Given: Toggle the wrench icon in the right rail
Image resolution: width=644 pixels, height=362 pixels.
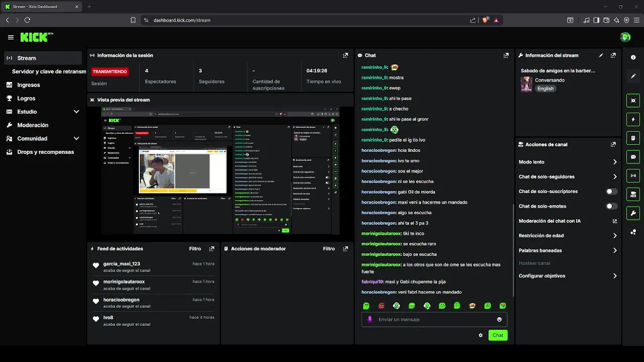Looking at the screenshot, I should pos(633,213).
